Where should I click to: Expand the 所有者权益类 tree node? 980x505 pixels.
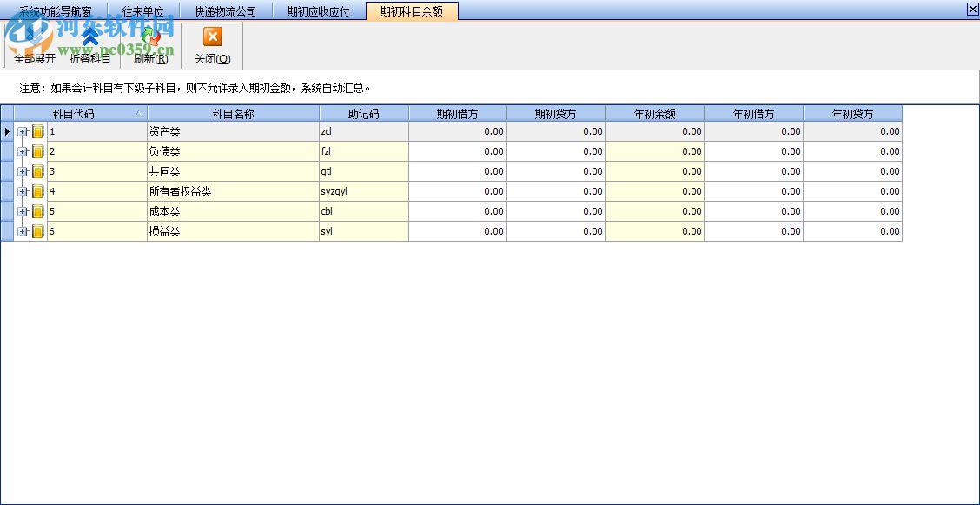pyautogui.click(x=23, y=192)
